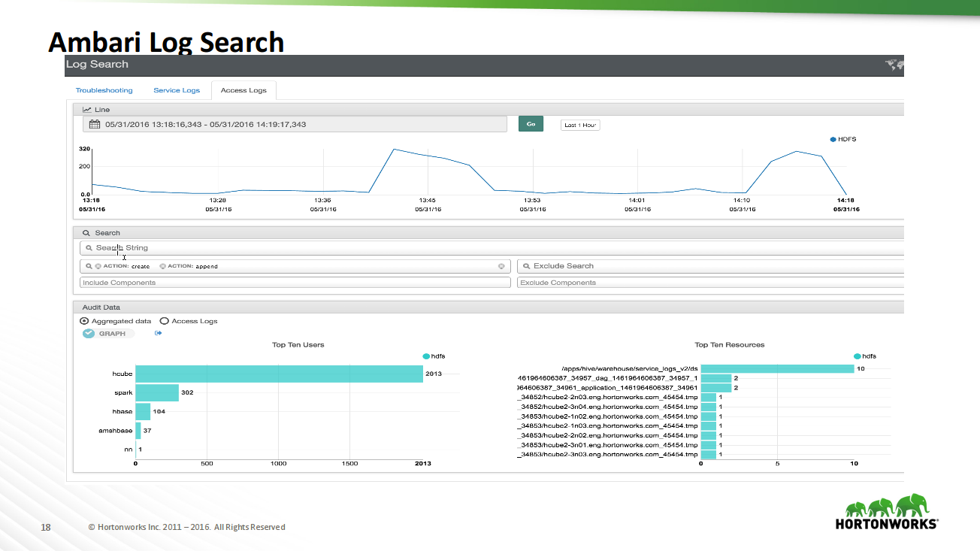Remove the ACTION: append filter
The height and width of the screenshot is (551, 980).
[x=162, y=266]
